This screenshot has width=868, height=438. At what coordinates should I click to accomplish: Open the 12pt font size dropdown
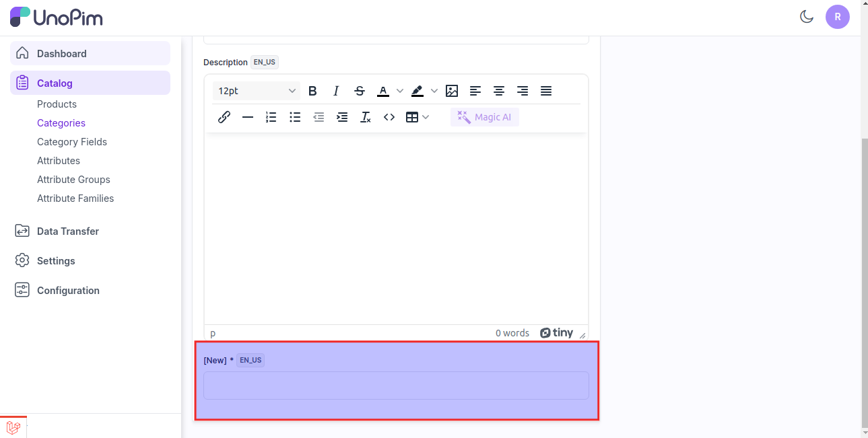point(257,91)
